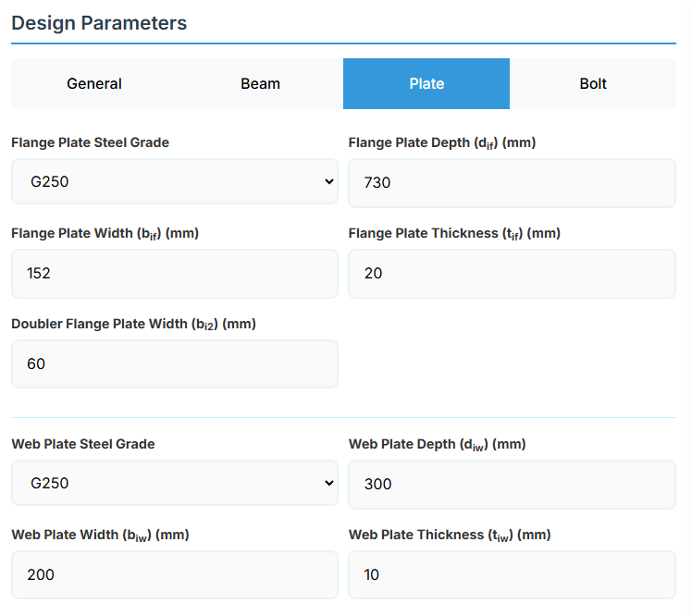Open Flange Plate Steel Grade dropdown
This screenshot has height=616, width=692.
[x=175, y=182]
